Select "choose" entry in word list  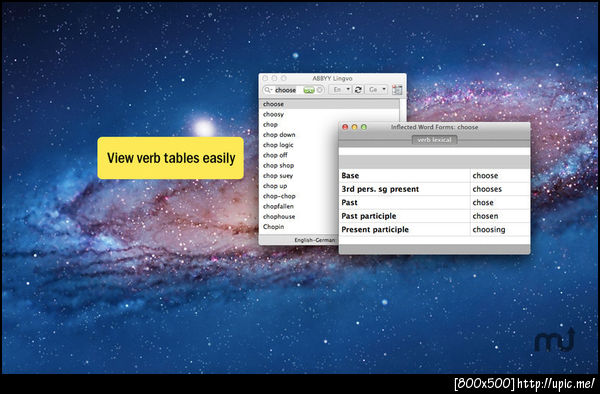(329, 104)
